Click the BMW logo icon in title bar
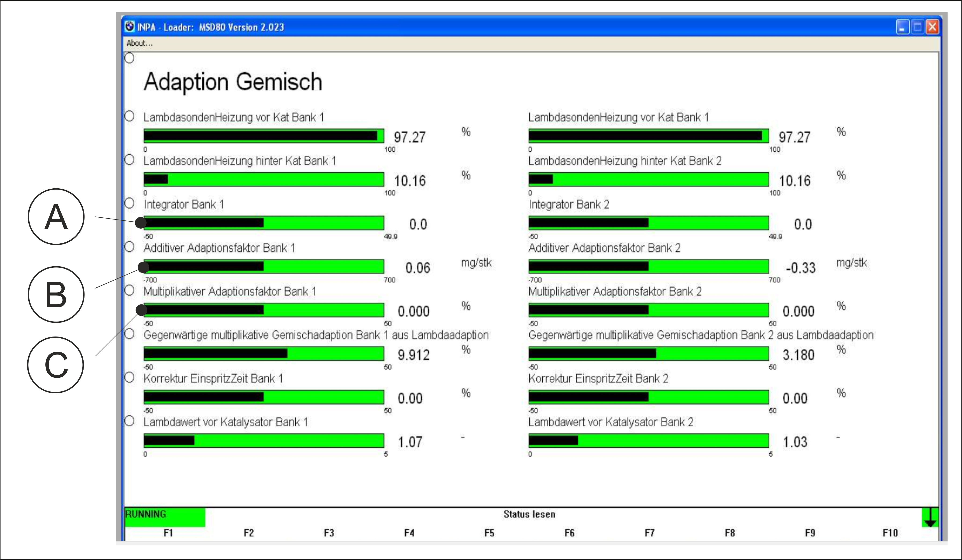Image resolution: width=962 pixels, height=560 pixels. [130, 26]
